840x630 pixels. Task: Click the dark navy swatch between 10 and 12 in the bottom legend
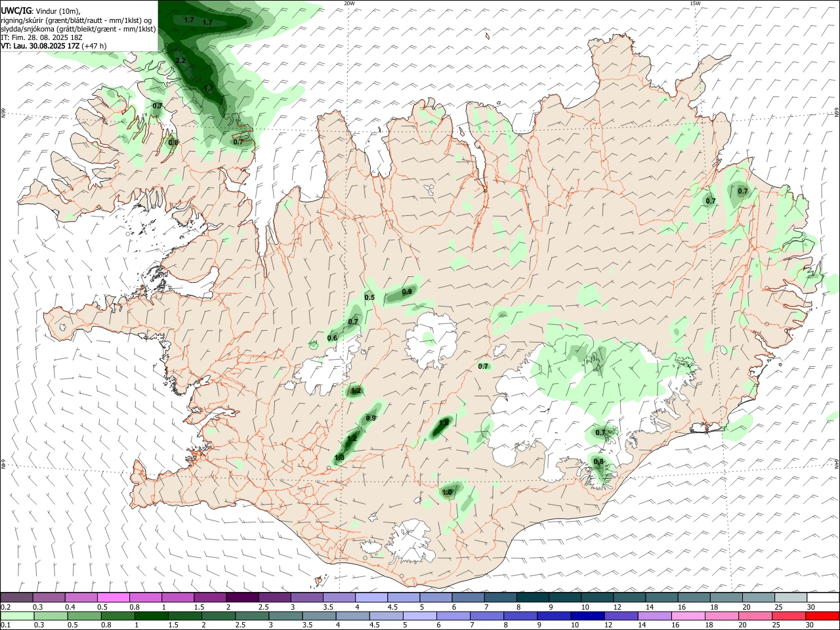587,616
